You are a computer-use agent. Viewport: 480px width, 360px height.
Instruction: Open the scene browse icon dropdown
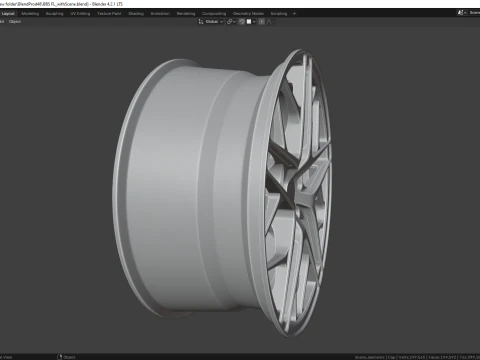tap(462, 13)
